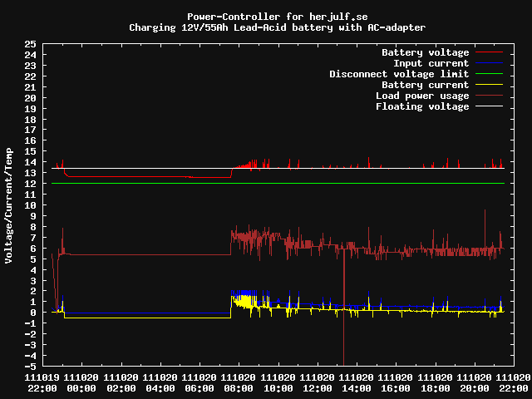The width and height of the screenshot is (532, 399).
Task: Click green line swatch beside Disconnect voltage limit
Action: click(x=490, y=74)
